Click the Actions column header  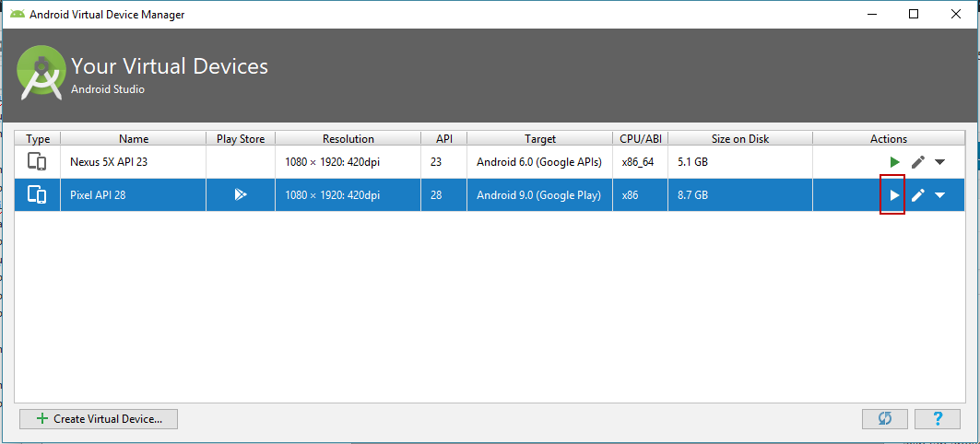888,138
